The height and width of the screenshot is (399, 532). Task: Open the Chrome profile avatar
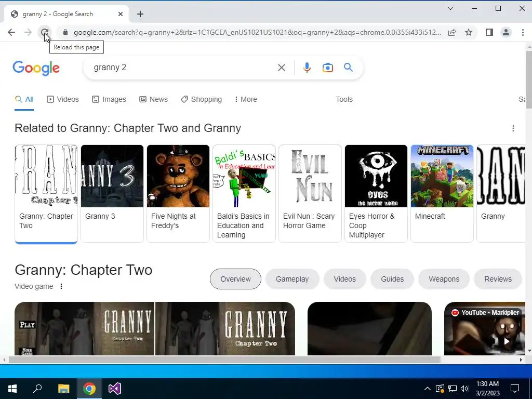[x=506, y=32]
